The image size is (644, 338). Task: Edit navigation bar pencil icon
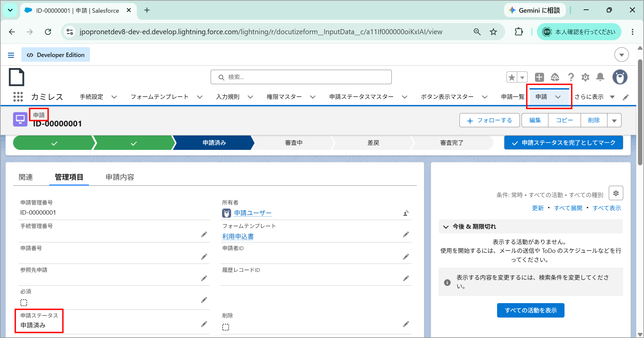pyautogui.click(x=626, y=97)
